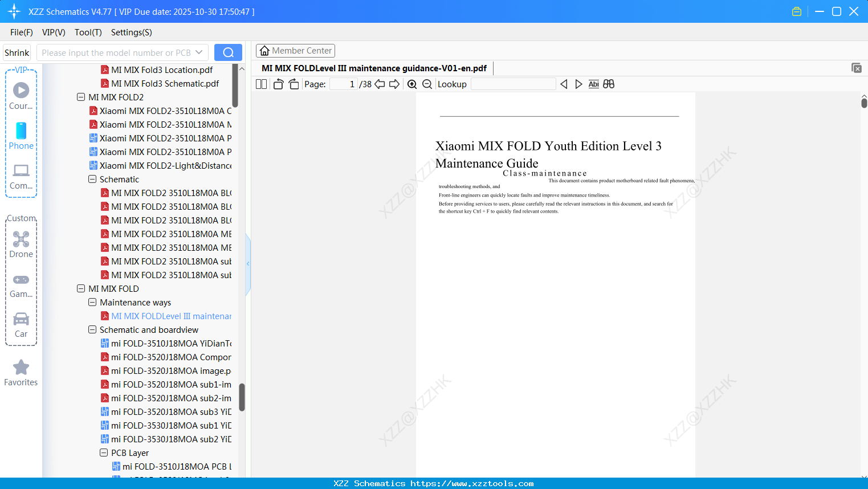Open MI MIX Fold3 Schematic.pdf
The height and width of the screenshot is (489, 868).
click(x=160, y=84)
